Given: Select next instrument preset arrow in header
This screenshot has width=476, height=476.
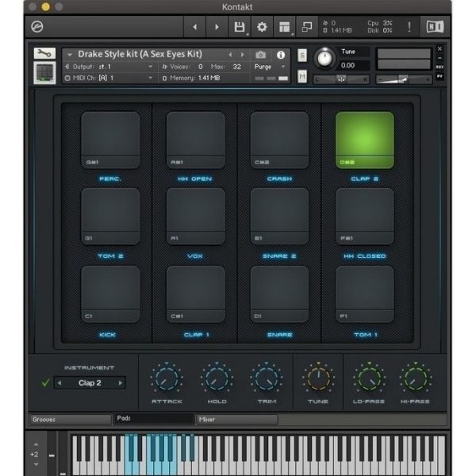Looking at the screenshot, I should coord(242,55).
